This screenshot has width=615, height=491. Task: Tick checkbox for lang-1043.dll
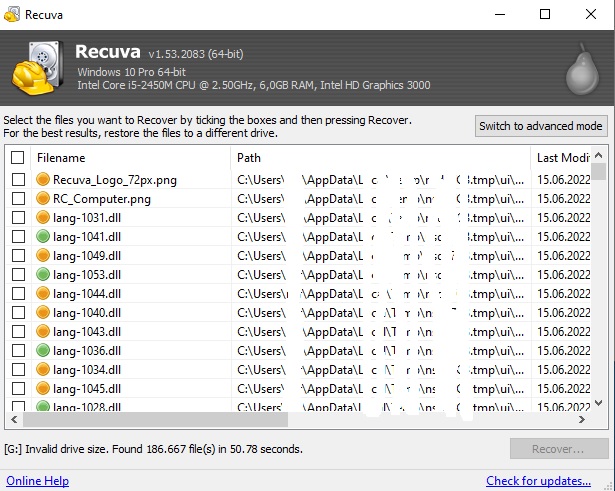click(18, 331)
